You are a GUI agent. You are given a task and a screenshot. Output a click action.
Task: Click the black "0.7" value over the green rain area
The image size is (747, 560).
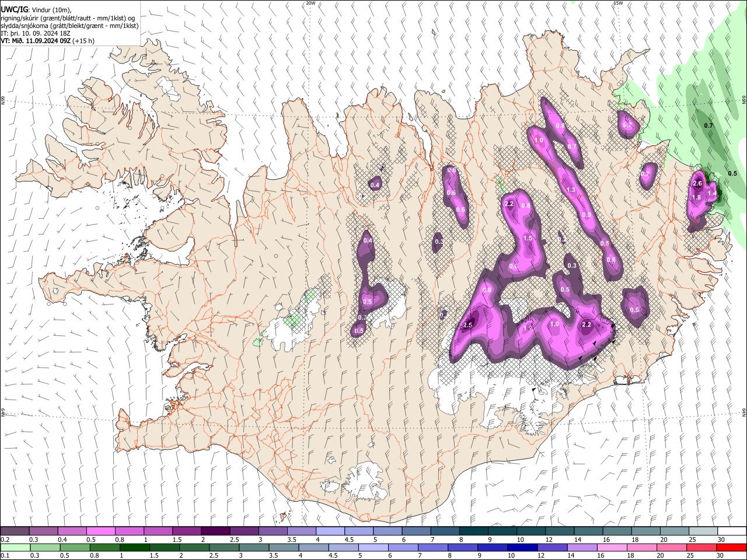point(708,125)
